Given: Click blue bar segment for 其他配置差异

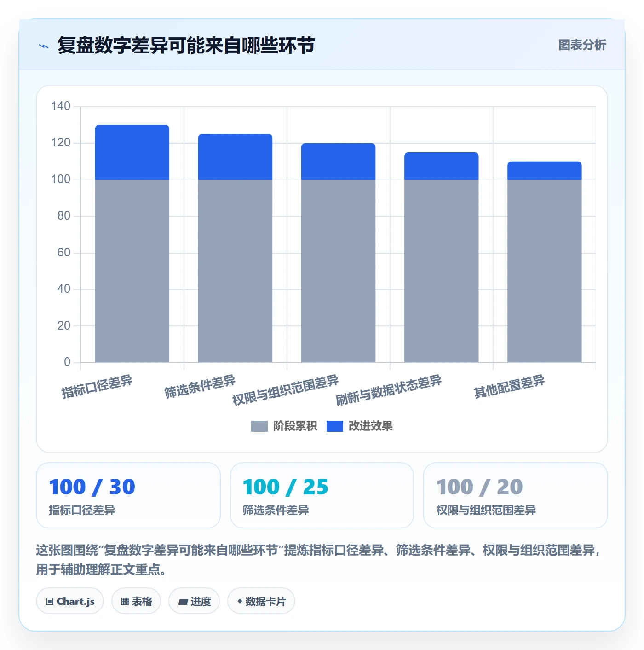Looking at the screenshot, I should tap(544, 171).
